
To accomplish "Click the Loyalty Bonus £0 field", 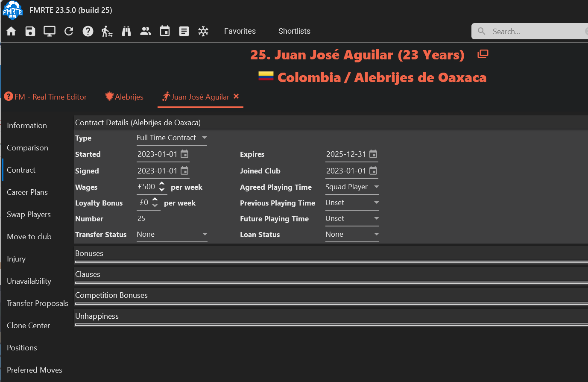I will click(144, 203).
